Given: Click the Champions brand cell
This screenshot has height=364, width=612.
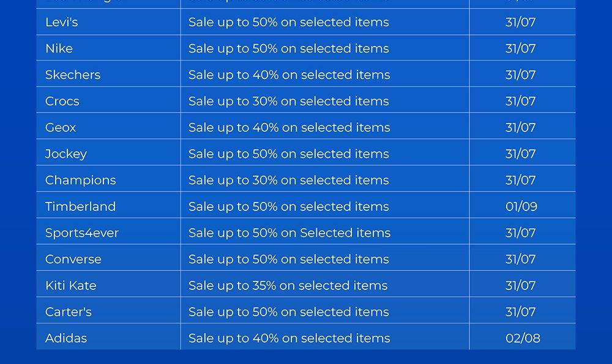Looking at the screenshot, I should tap(80, 180).
